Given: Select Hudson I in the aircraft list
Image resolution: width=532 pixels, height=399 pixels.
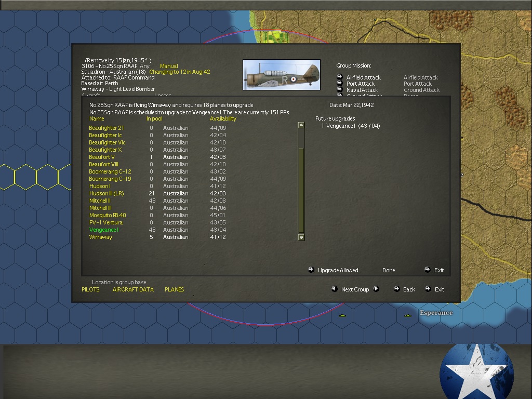Looking at the screenshot, I should coord(100,187).
